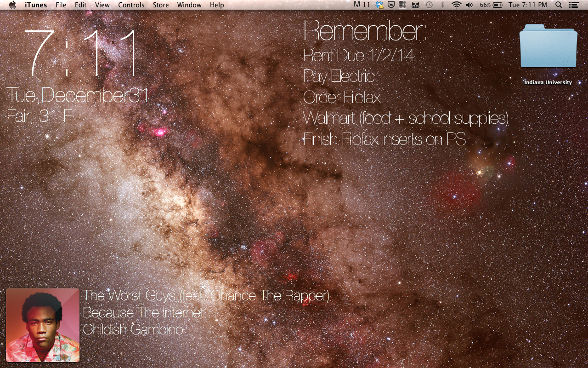Open the Help menu
The image size is (588, 368).
(217, 5)
